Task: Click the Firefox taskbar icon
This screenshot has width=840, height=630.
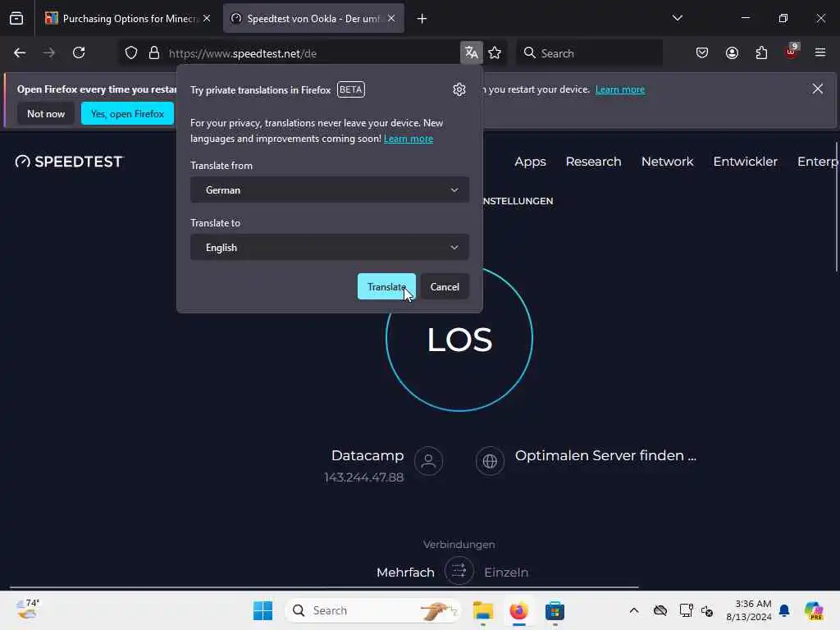Action: (518, 610)
